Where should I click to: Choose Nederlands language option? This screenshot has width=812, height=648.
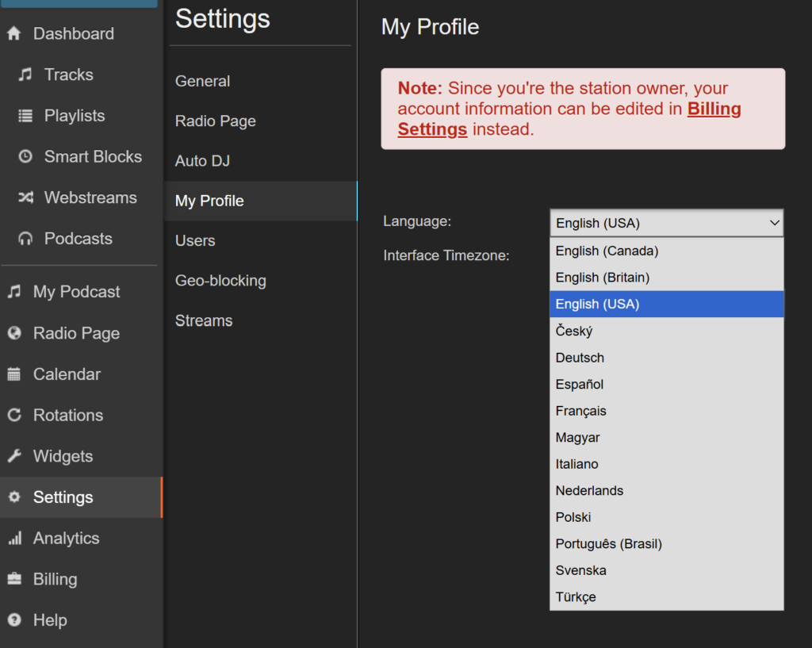[x=666, y=490]
